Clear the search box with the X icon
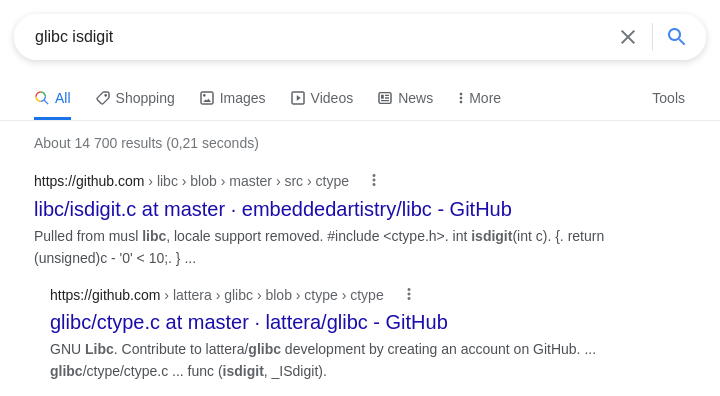The height and width of the screenshot is (396, 720). (x=628, y=37)
